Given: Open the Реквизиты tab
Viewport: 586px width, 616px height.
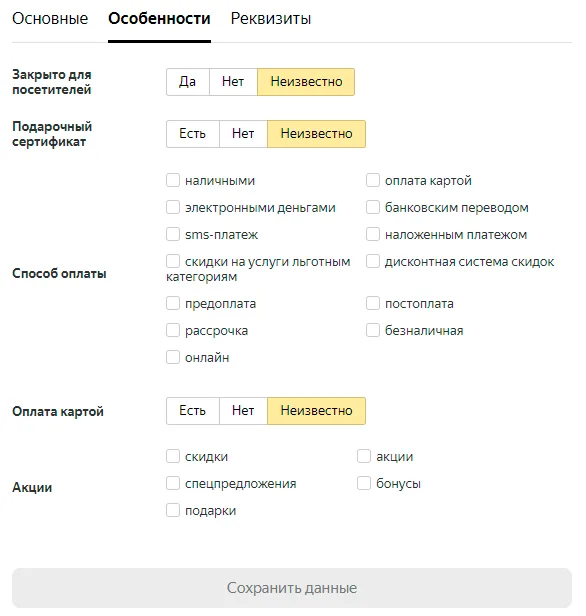Looking at the screenshot, I should [271, 18].
